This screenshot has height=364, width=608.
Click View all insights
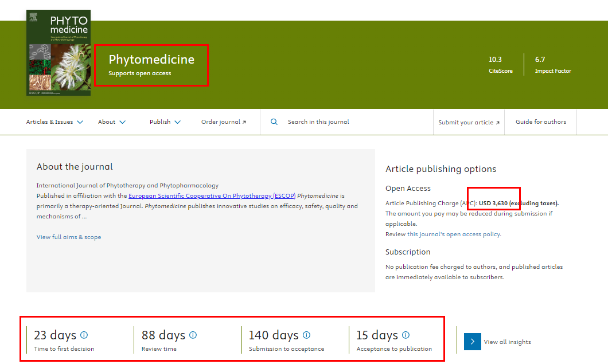click(507, 342)
